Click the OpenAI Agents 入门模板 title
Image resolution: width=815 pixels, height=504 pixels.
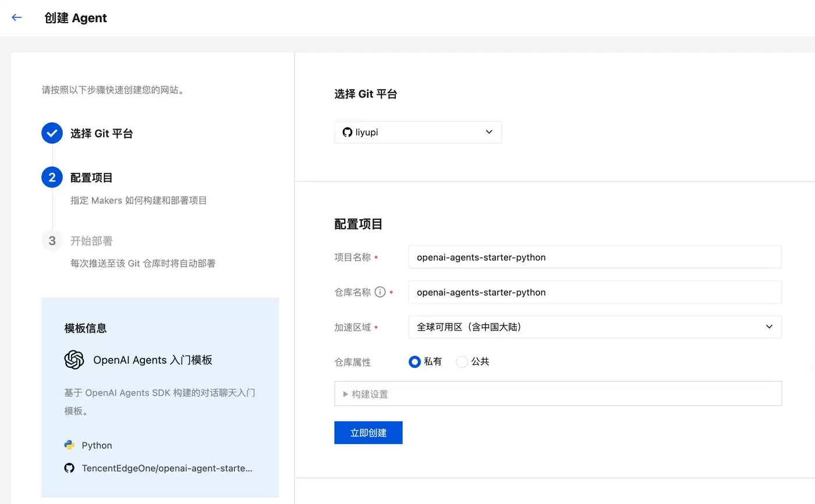pos(153,360)
